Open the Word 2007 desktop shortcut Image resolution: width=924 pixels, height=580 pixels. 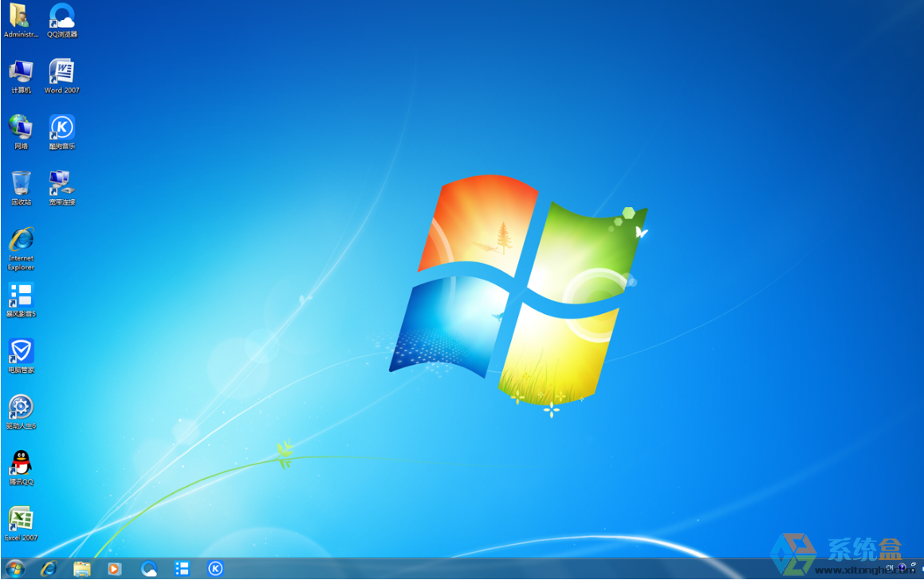62,76
